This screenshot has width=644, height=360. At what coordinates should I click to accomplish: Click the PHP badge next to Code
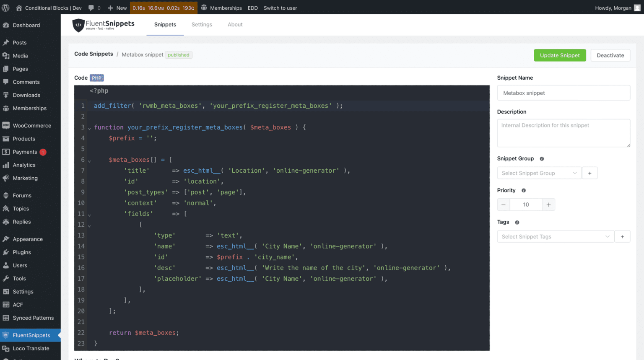97,78
